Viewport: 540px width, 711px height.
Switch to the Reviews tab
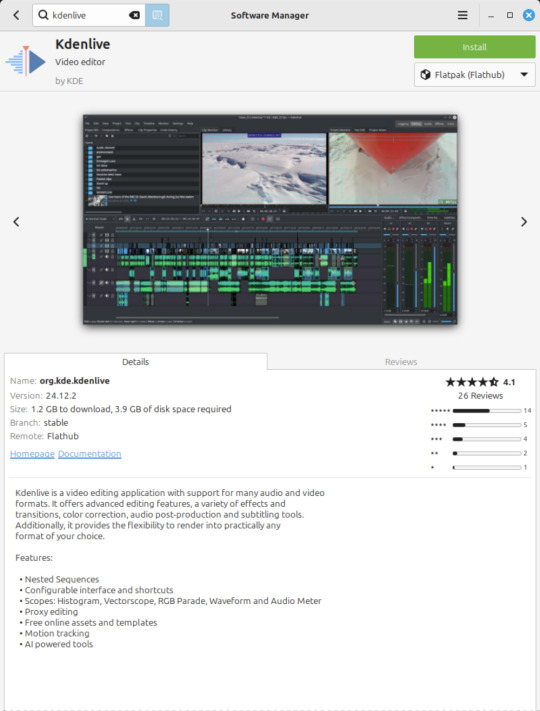401,362
